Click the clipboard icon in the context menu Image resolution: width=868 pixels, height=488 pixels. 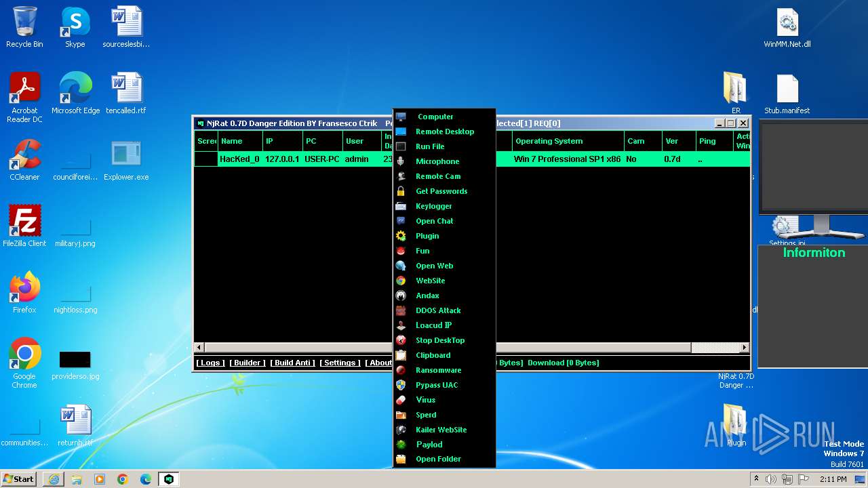[x=401, y=355]
